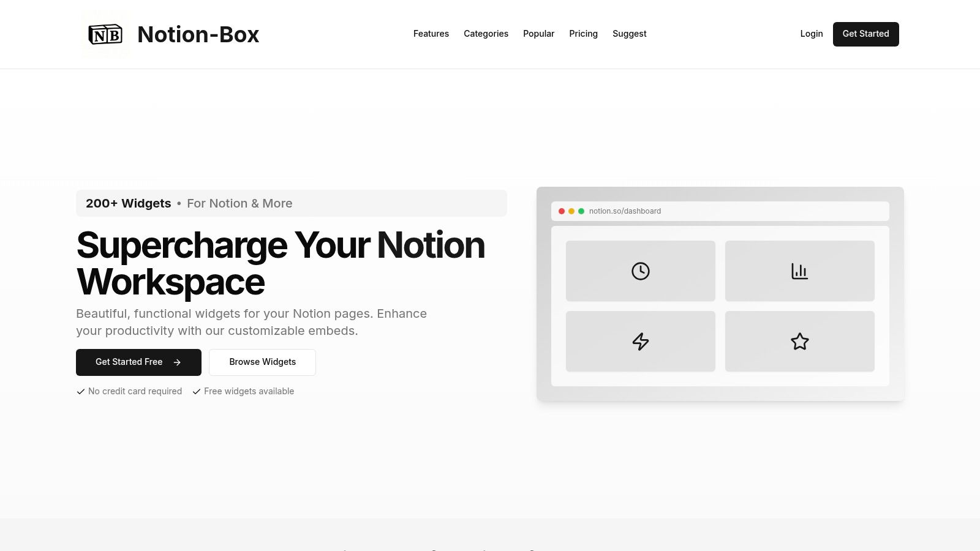Click Browse Widgets
This screenshot has height=551, width=980.
262,362
